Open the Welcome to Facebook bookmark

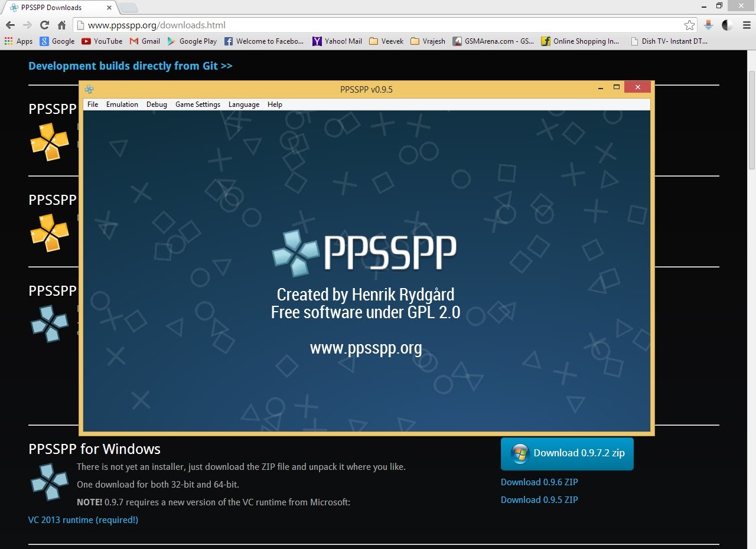tap(264, 41)
